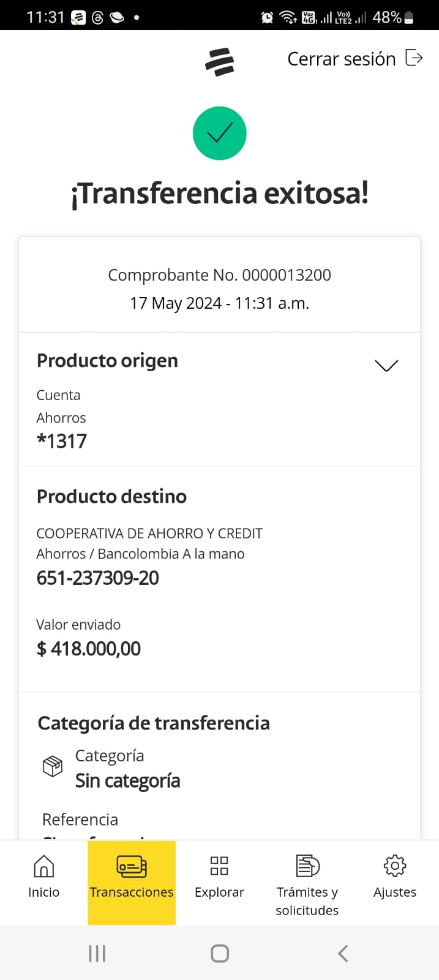Screen dimensions: 439x980
Task: Tap destination account number 651-237309-20
Action: (98, 578)
